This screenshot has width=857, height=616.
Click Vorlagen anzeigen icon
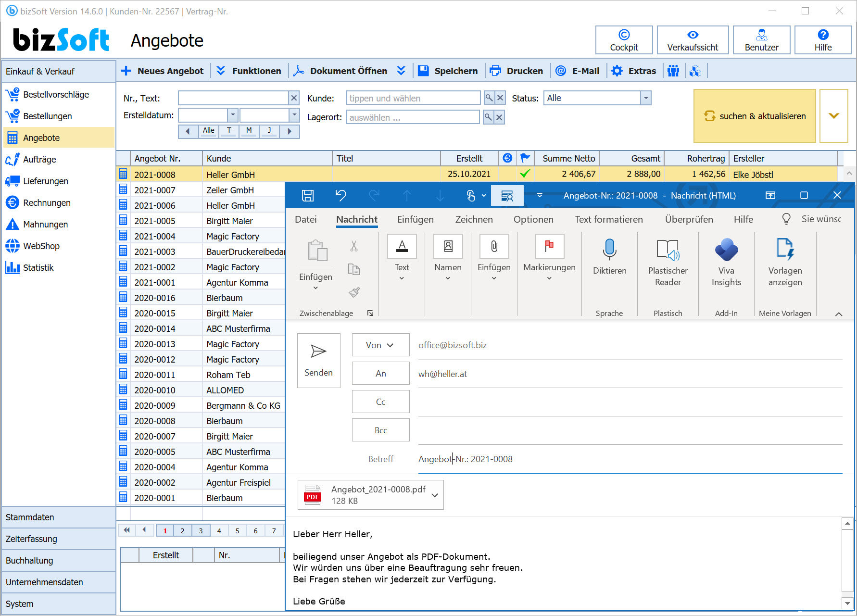pos(785,263)
